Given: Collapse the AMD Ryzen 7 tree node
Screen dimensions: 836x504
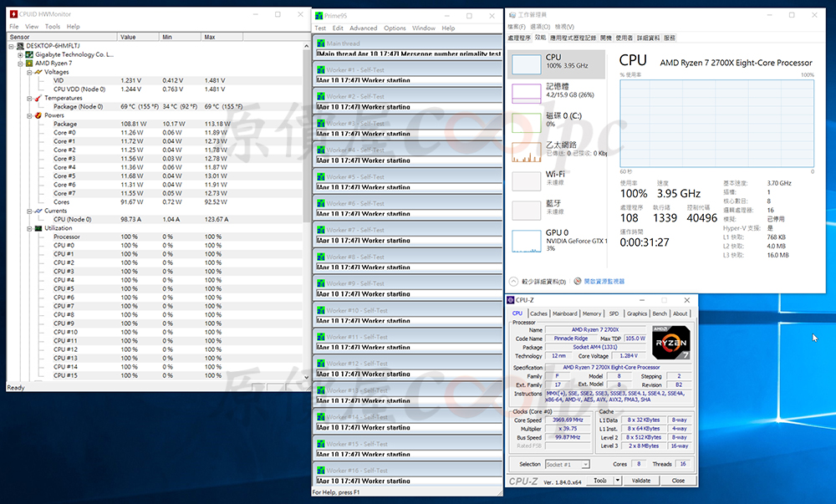Looking at the screenshot, I should [x=20, y=63].
